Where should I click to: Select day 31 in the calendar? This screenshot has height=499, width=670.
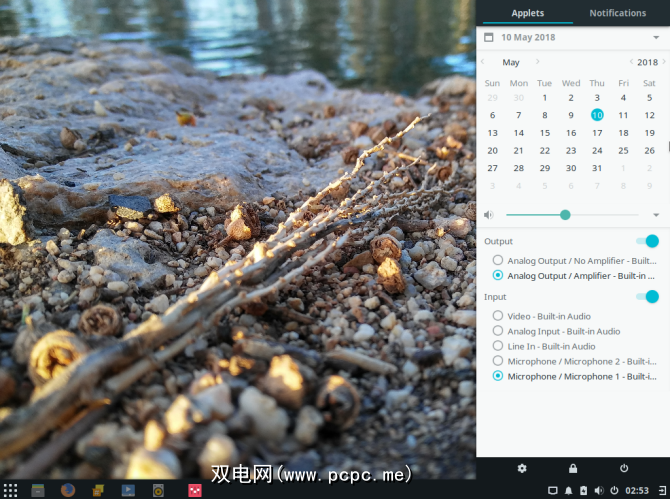pyautogui.click(x=597, y=168)
